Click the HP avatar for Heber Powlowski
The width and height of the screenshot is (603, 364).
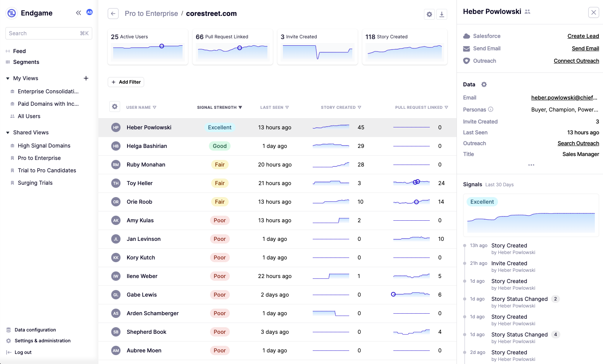(x=116, y=127)
